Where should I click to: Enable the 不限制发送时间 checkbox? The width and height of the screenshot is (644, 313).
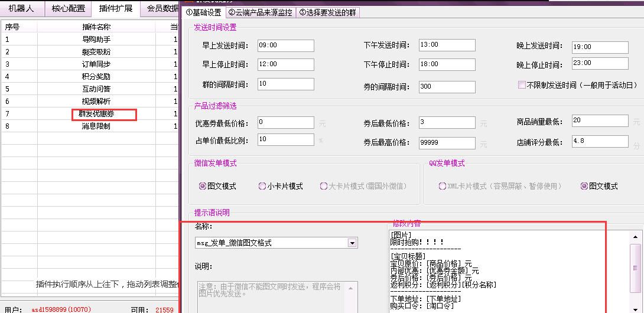522,85
